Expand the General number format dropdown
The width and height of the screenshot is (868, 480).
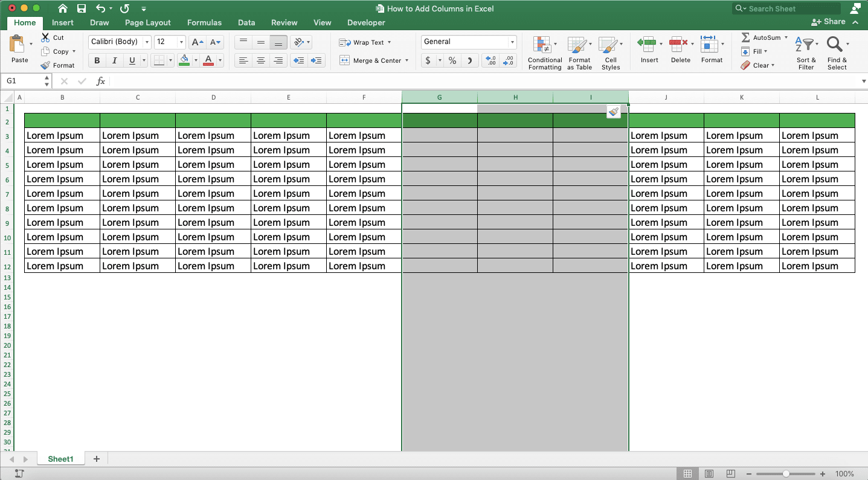[512, 42]
